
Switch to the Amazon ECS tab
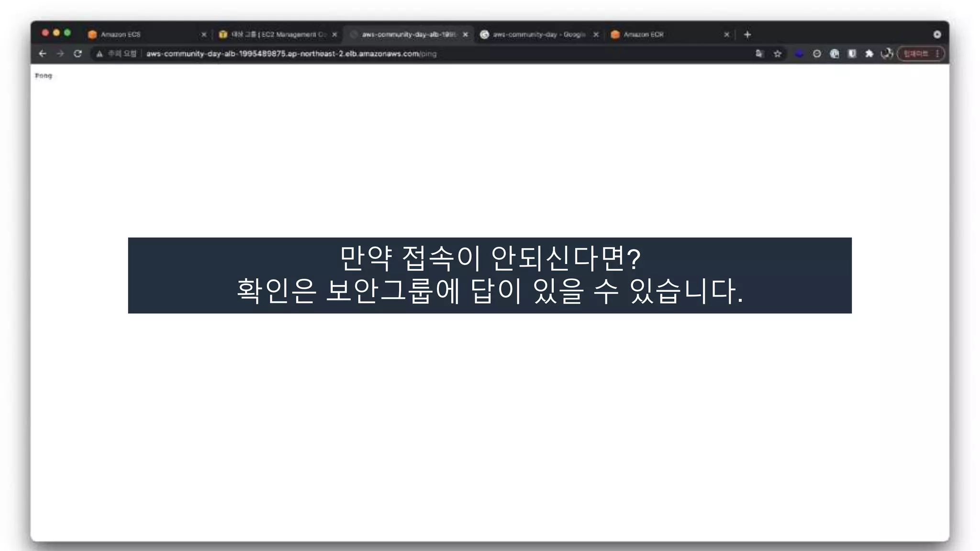(147, 34)
